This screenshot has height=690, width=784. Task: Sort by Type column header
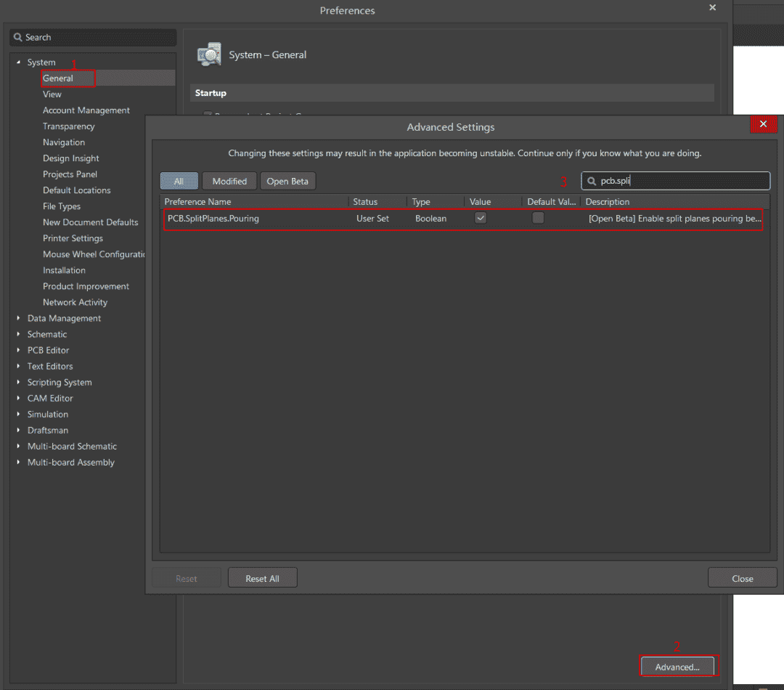(436, 202)
